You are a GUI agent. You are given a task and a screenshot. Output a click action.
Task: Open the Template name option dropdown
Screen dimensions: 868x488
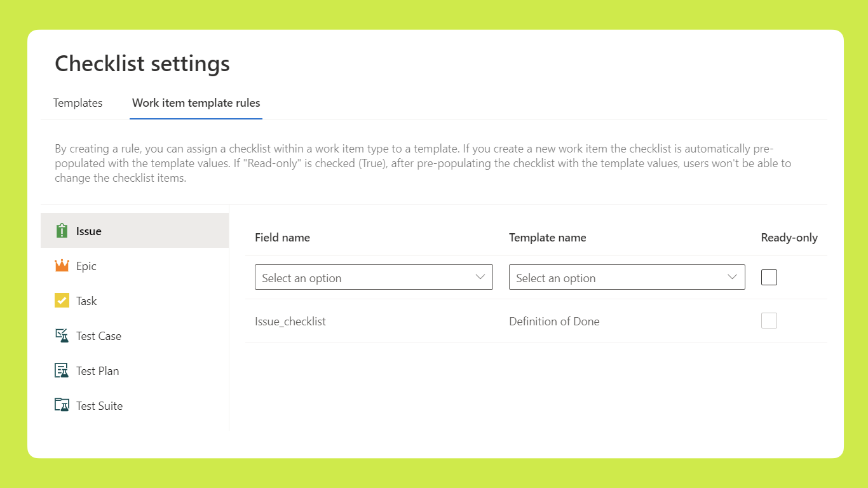pos(627,277)
